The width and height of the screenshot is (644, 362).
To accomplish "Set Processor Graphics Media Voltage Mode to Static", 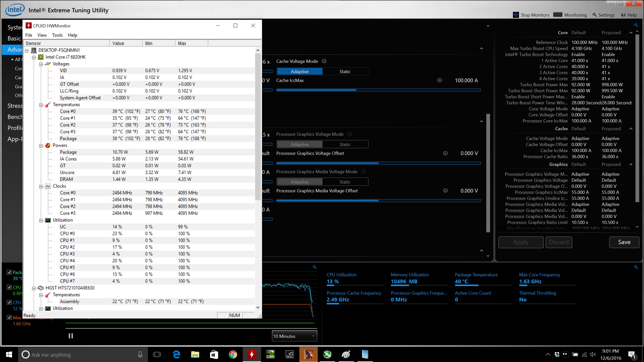I will (345, 182).
